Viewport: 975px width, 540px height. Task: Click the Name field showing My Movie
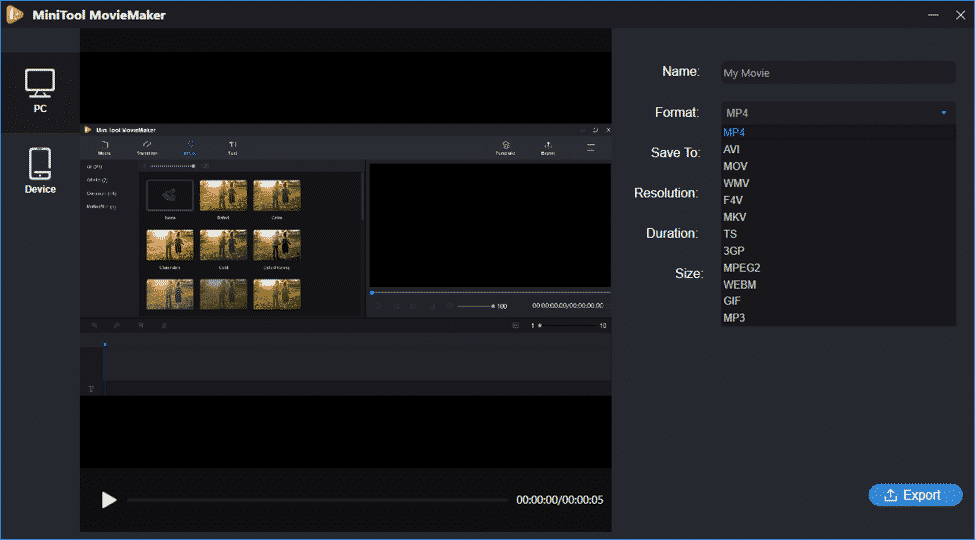838,73
